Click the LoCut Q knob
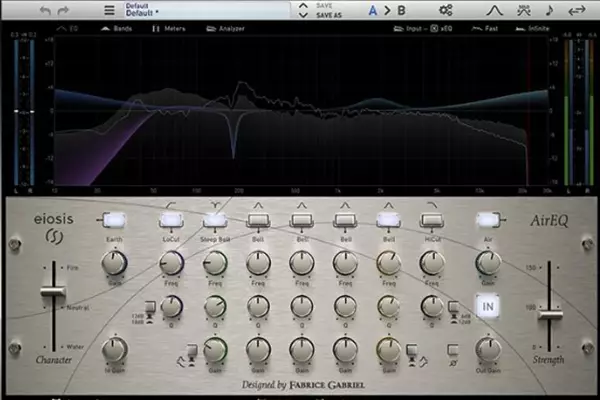 click(x=171, y=307)
